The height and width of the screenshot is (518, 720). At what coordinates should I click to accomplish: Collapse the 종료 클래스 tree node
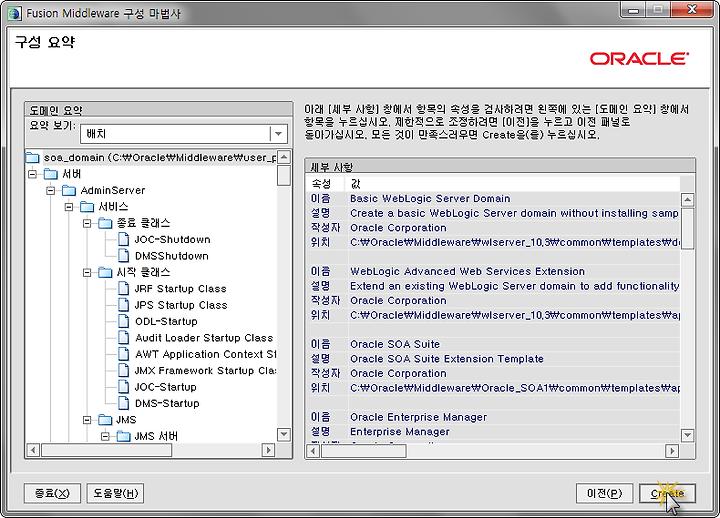[87, 223]
